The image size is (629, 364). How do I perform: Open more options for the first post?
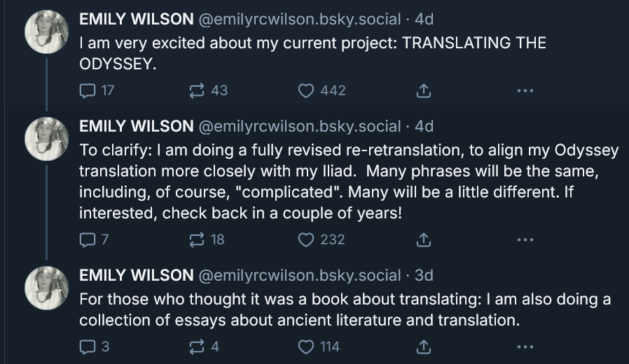coord(525,90)
